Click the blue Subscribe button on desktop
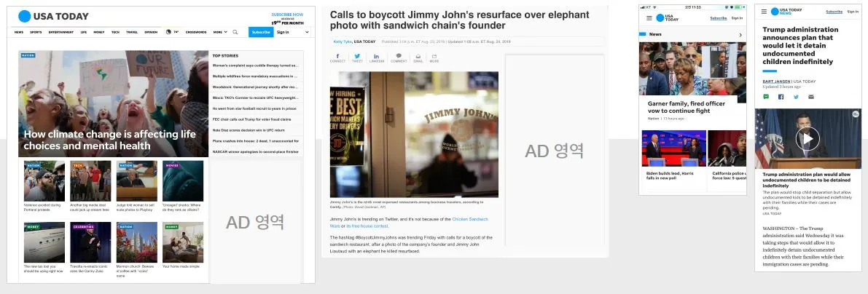Viewport: 868px width, 294px height. [261, 32]
